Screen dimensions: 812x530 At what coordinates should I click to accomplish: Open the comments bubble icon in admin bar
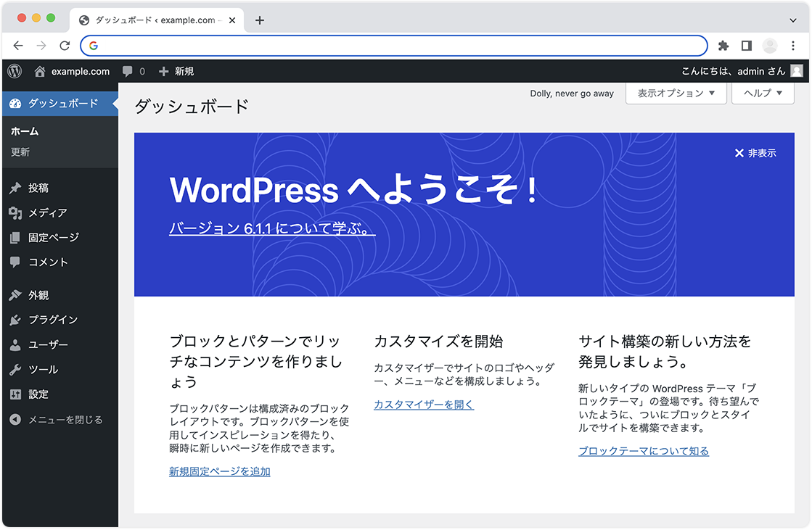(x=128, y=72)
